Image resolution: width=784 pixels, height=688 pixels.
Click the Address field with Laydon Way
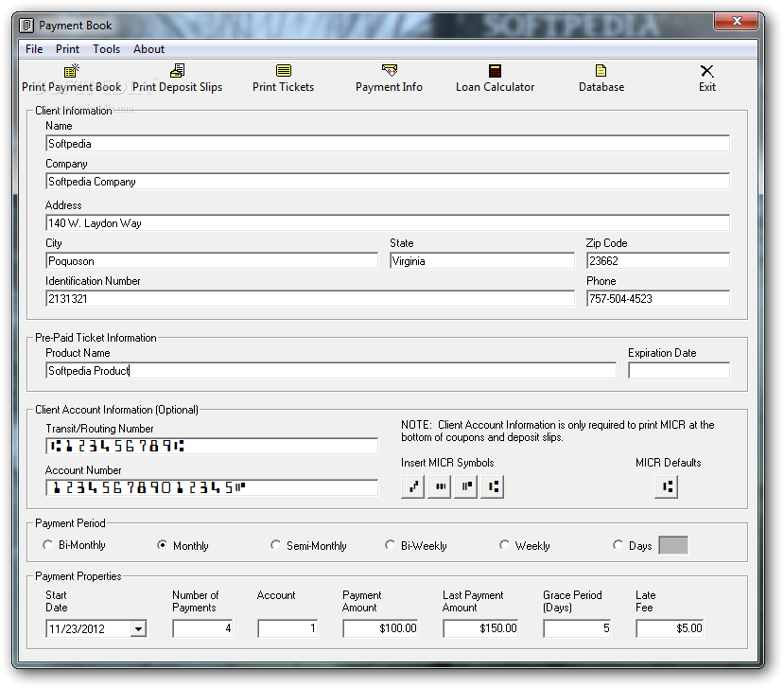pos(388,223)
